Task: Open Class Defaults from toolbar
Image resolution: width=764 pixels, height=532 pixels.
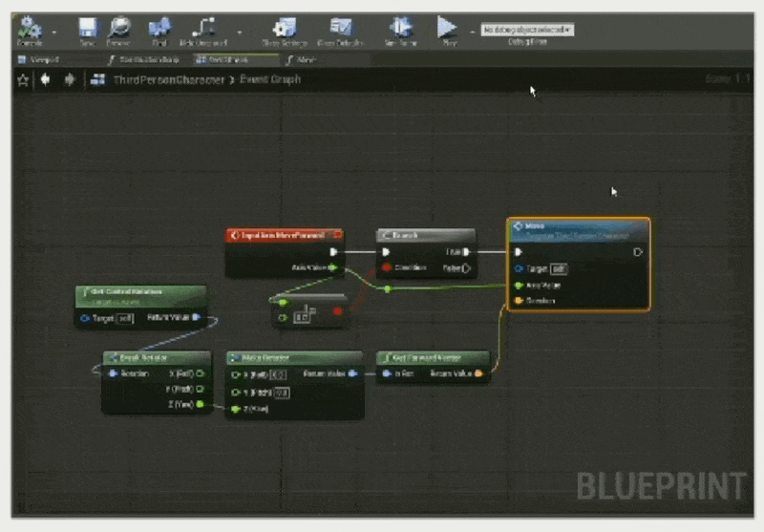Action: pyautogui.click(x=341, y=29)
